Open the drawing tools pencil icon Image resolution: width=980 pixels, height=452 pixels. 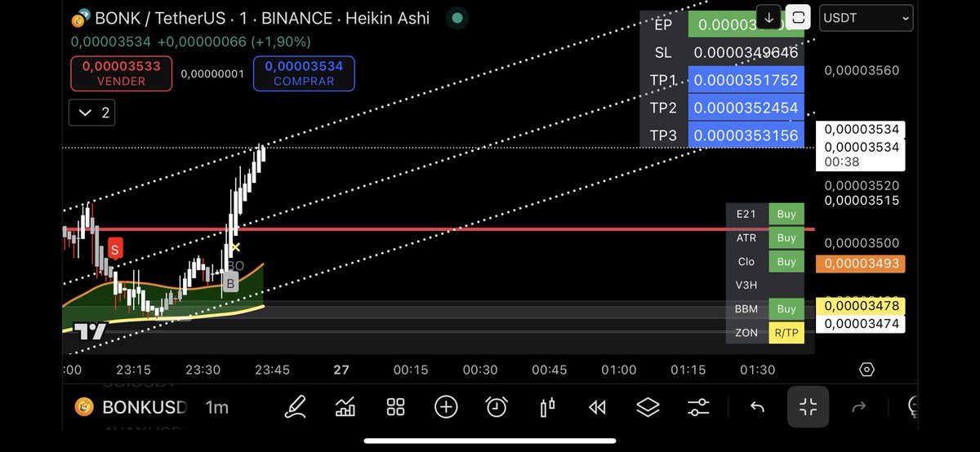(295, 406)
